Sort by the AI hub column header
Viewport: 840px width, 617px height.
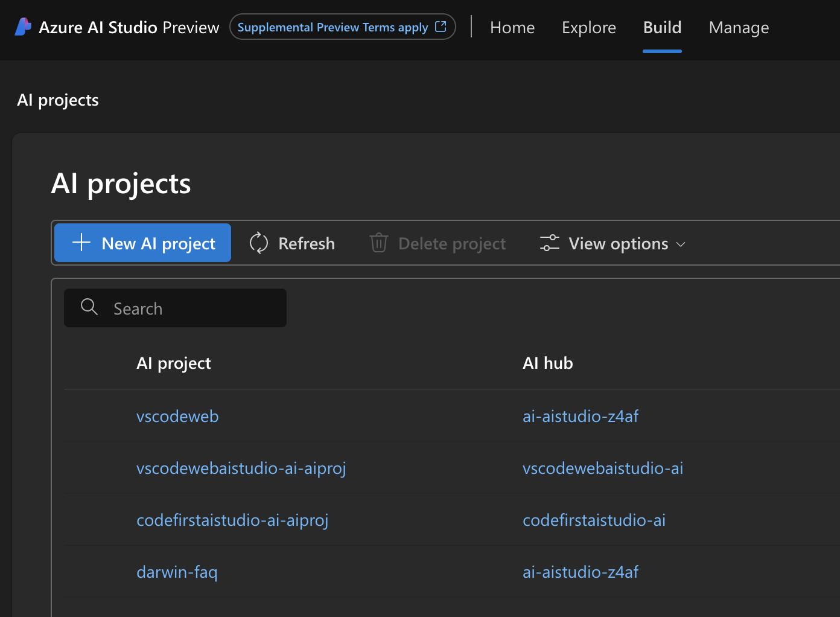click(x=548, y=363)
